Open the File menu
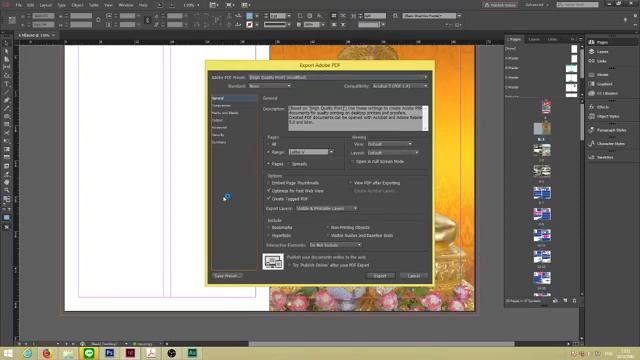 point(19,5)
